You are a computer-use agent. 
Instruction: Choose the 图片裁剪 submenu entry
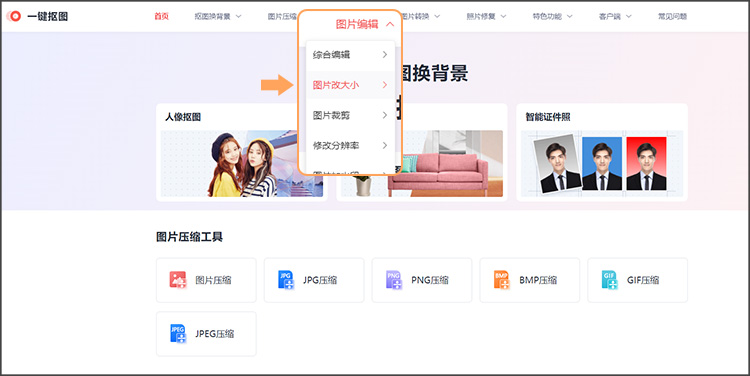coord(350,115)
